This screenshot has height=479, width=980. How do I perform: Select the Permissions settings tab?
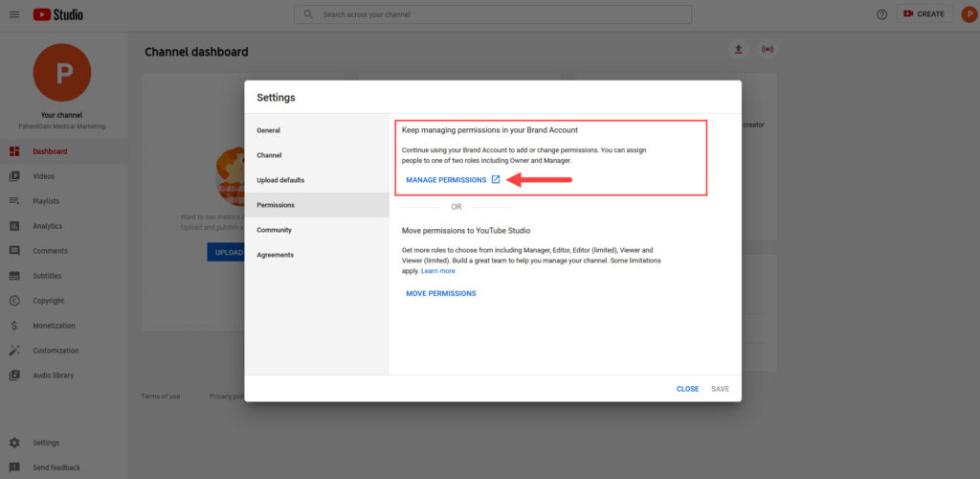coord(317,205)
